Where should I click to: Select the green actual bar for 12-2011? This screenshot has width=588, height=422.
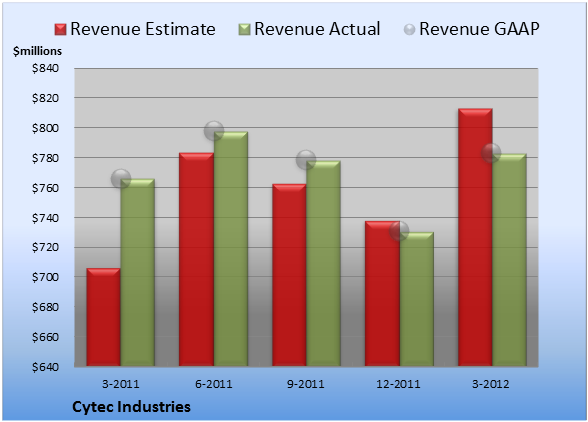tap(417, 299)
